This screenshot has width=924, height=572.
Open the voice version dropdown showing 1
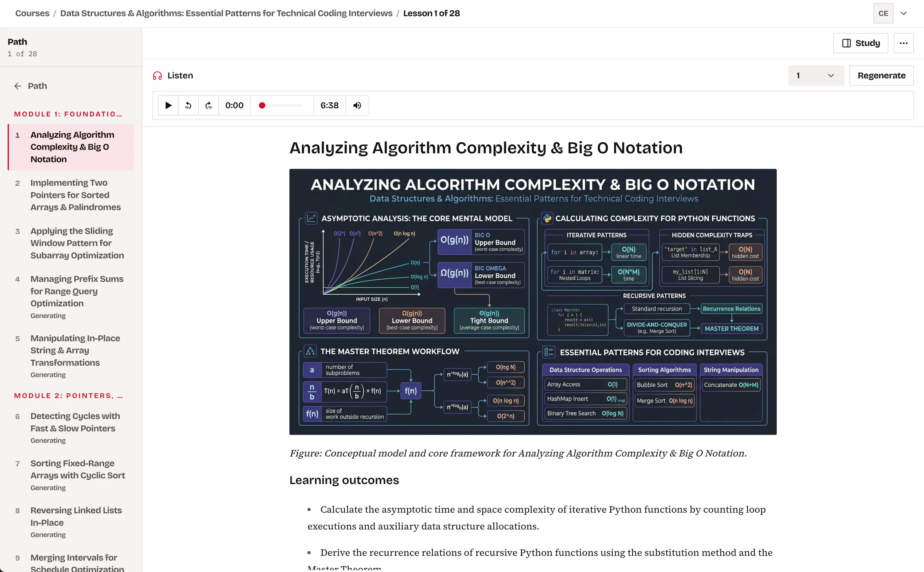click(x=816, y=76)
